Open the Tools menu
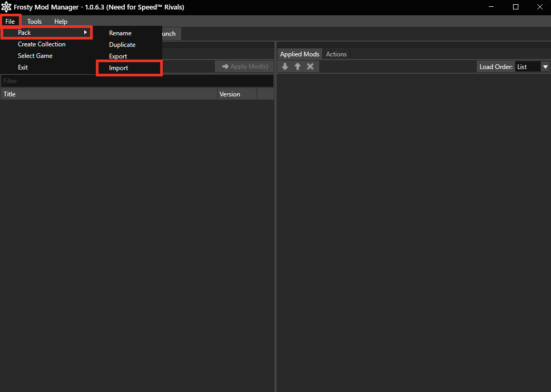This screenshot has width=551, height=392. 34,22
